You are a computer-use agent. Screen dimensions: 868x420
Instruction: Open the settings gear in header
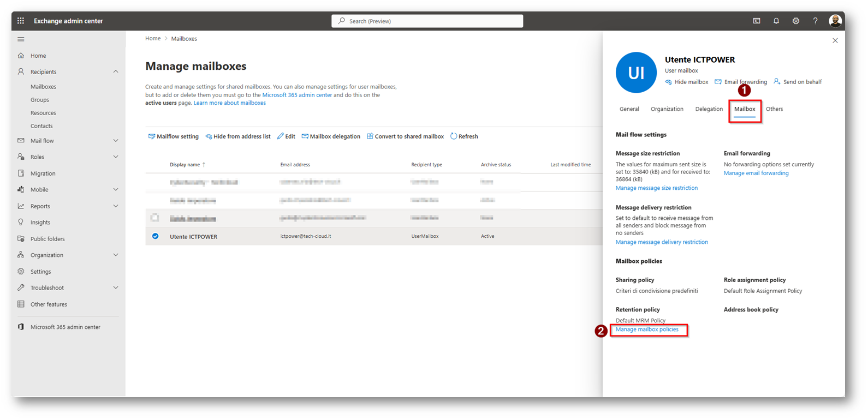click(x=796, y=21)
